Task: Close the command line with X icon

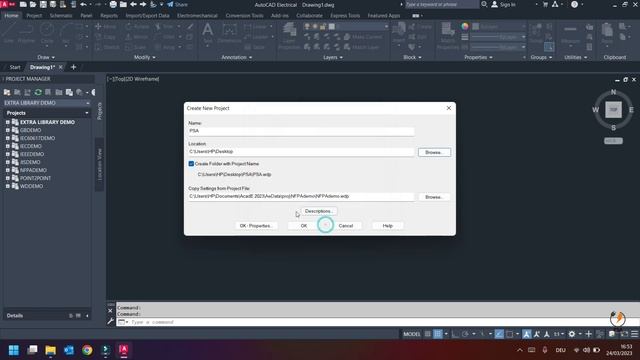Action: click(x=110, y=311)
